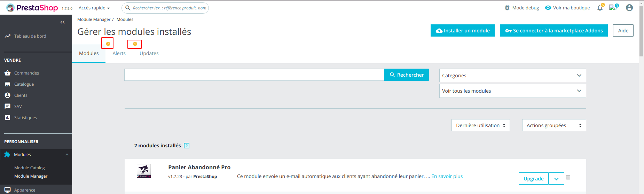
Task: Focus the module search input field
Action: click(254, 75)
